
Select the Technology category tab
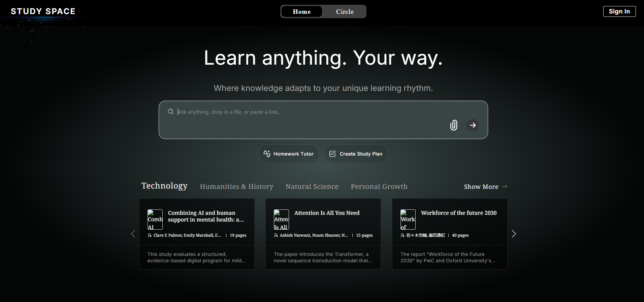click(164, 186)
